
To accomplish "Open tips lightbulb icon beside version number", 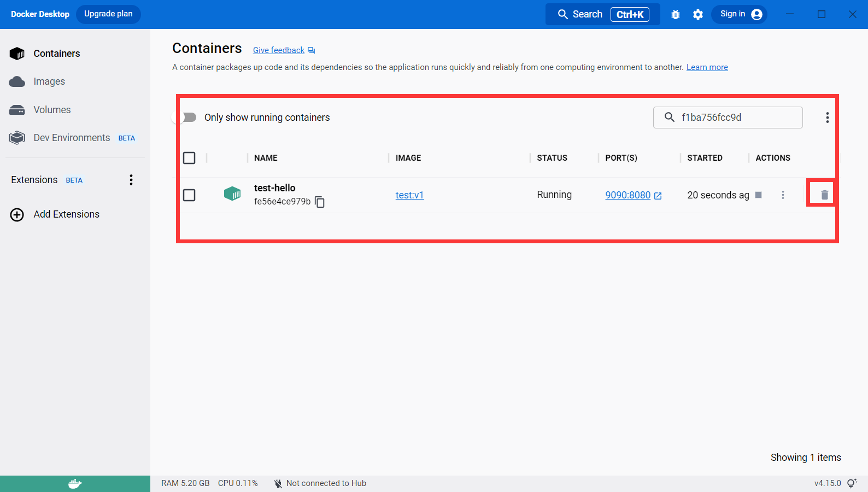I will coord(852,483).
